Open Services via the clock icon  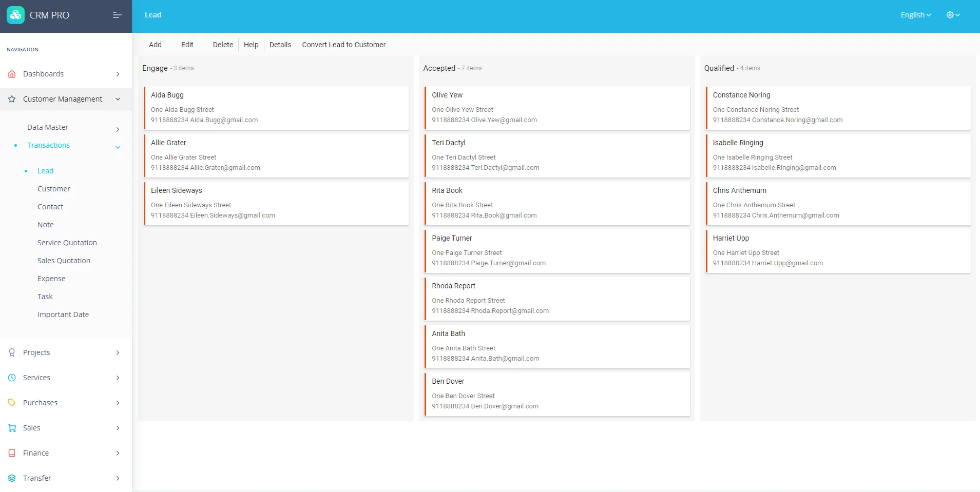tap(11, 378)
